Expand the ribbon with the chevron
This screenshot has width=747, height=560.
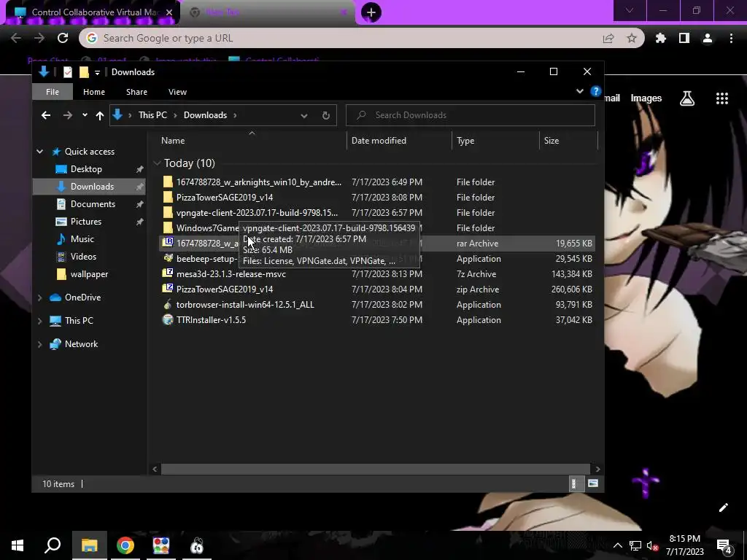tap(580, 91)
